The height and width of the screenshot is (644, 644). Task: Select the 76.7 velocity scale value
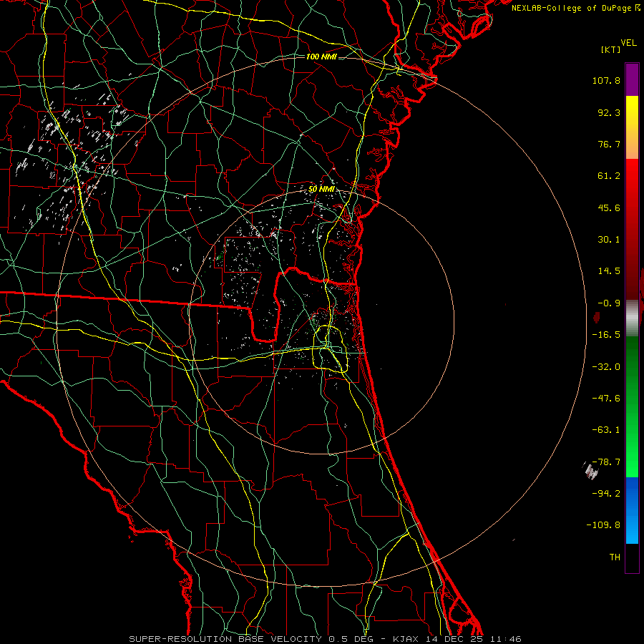[609, 144]
